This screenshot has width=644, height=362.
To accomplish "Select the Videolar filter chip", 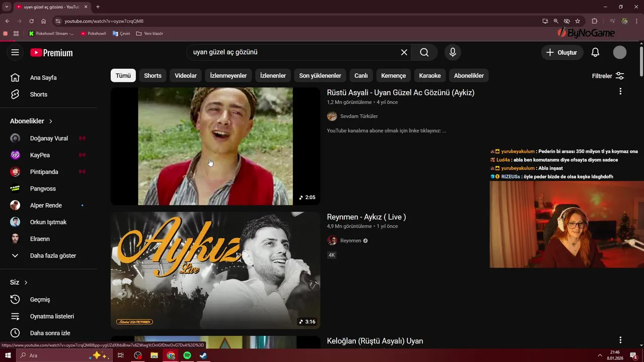I will [186, 75].
